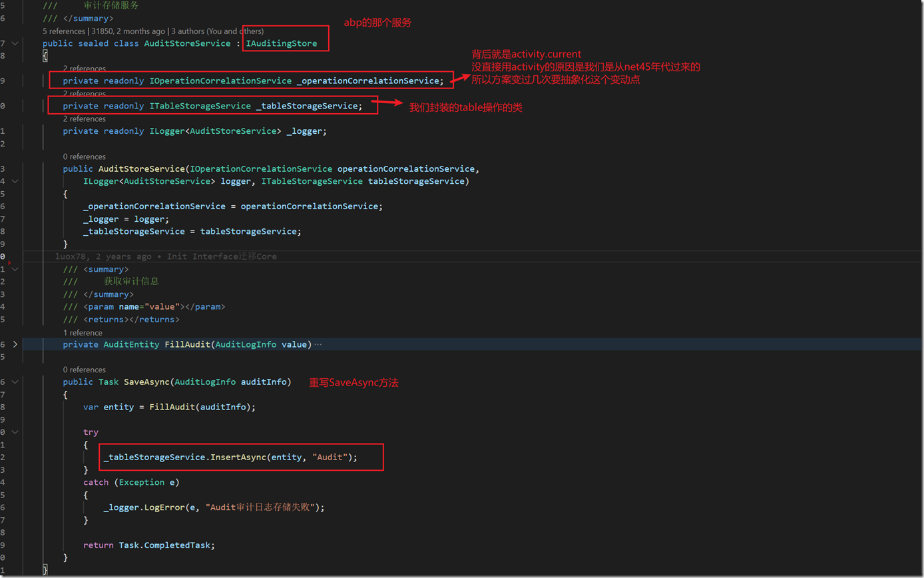Collapse the SaveAsync method fold chevron

coord(15,382)
